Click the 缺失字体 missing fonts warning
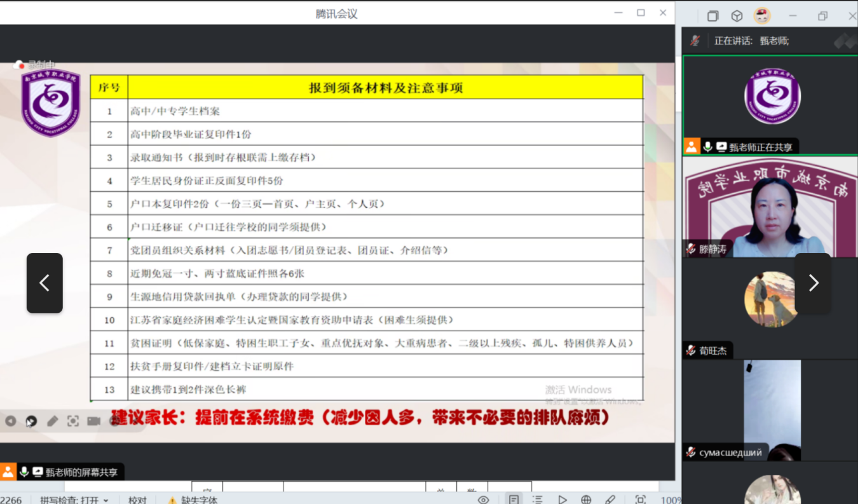Image resolution: width=858 pixels, height=504 pixels. tap(193, 500)
